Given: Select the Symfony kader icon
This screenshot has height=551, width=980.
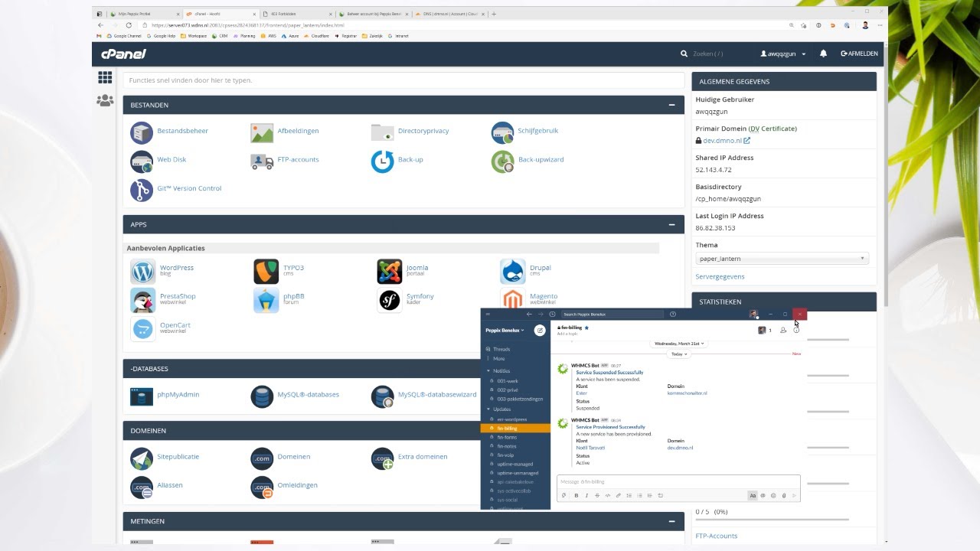Looking at the screenshot, I should pos(389,300).
